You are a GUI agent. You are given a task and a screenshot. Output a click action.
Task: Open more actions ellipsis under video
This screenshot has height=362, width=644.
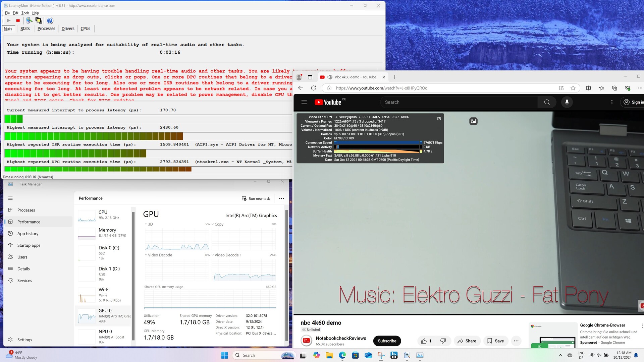click(x=516, y=341)
